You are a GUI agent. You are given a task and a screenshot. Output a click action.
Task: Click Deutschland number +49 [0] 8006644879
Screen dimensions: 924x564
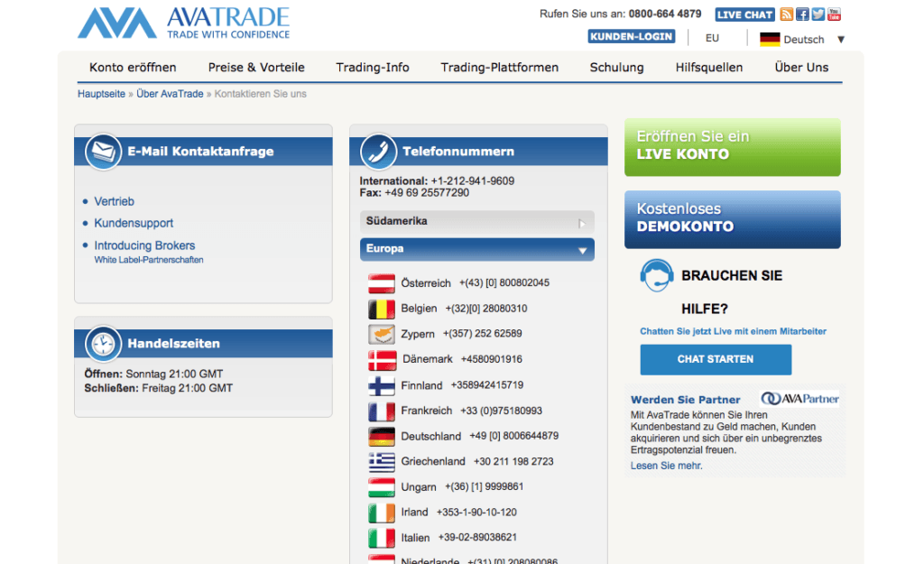[513, 436]
